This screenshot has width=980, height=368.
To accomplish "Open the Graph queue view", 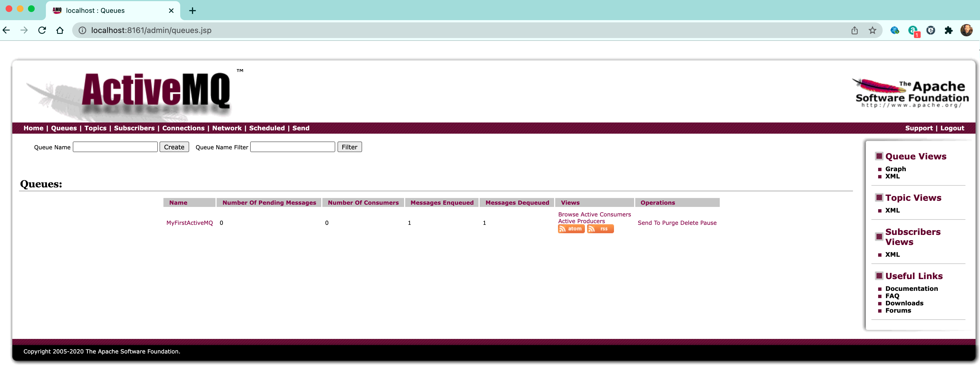I will 895,169.
